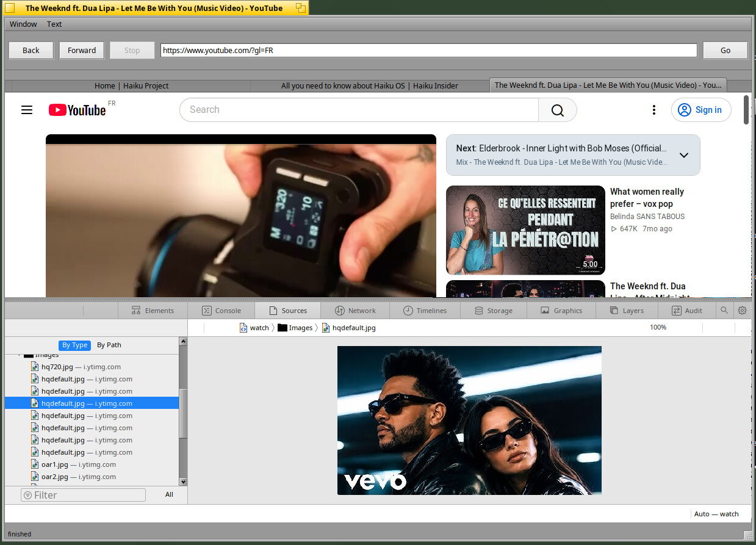Viewport: 756px width, 545px height.
Task: Open YouTube three-dot settings menu
Action: pyautogui.click(x=653, y=110)
